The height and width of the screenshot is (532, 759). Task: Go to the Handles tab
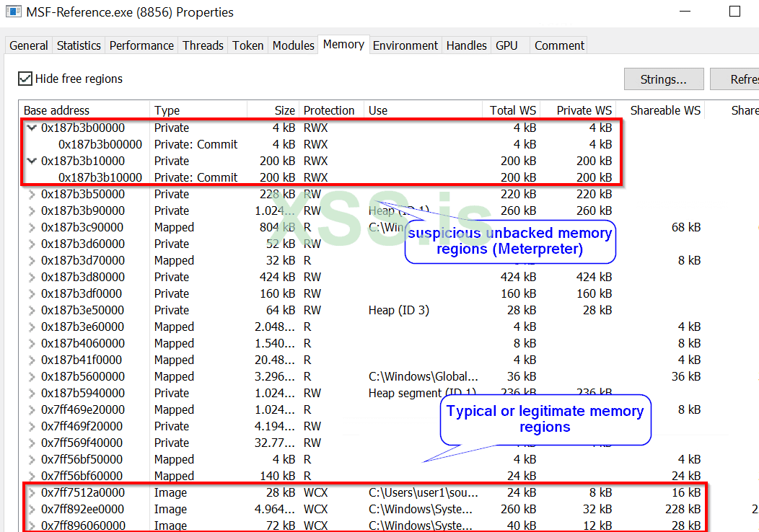(x=466, y=45)
